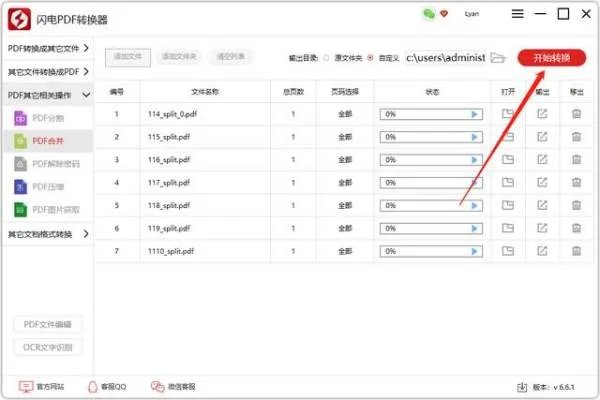Delete 115_split.pdf from the list
Image resolution: width=600 pixels, height=400 pixels.
(x=576, y=137)
